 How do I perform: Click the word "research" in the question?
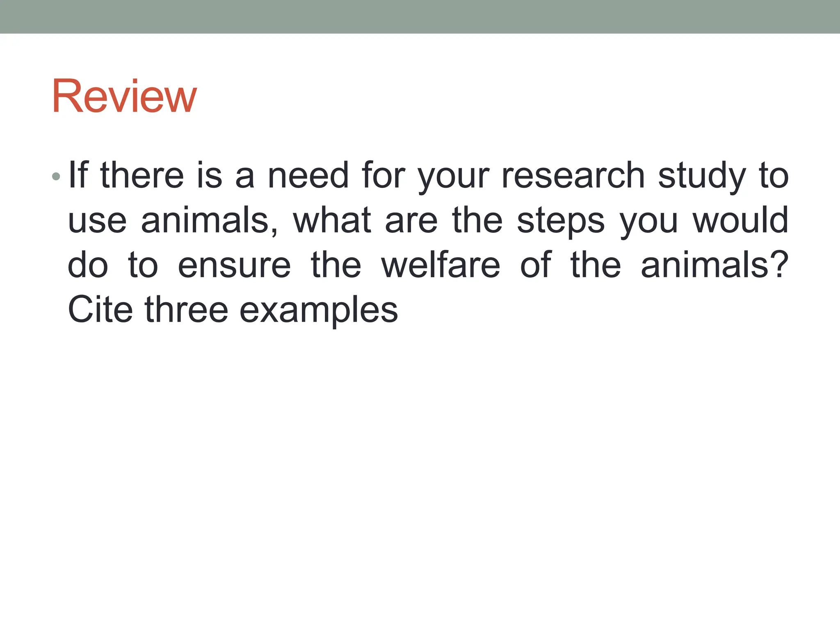pyautogui.click(x=573, y=176)
